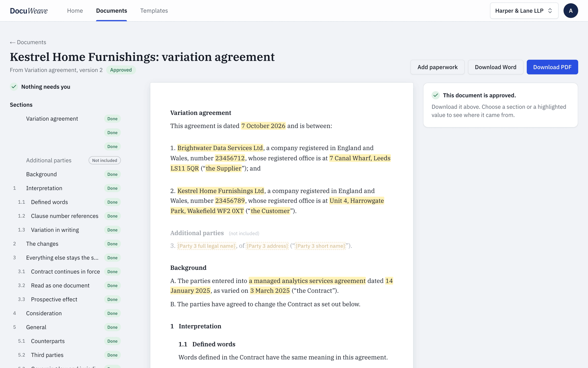Open 3.3 Prospective effect section
This screenshot has width=588, height=368.
coord(66,300)
